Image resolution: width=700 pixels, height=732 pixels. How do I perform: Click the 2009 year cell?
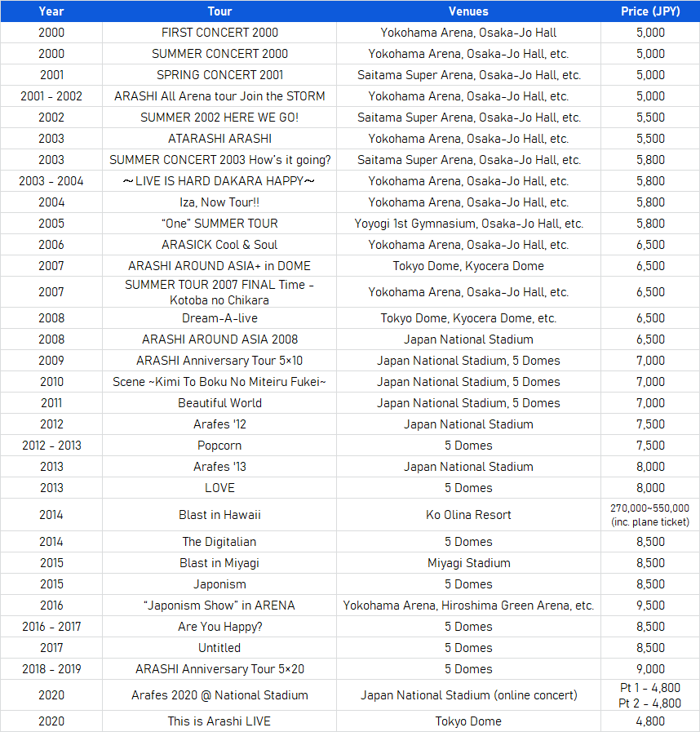51,361
